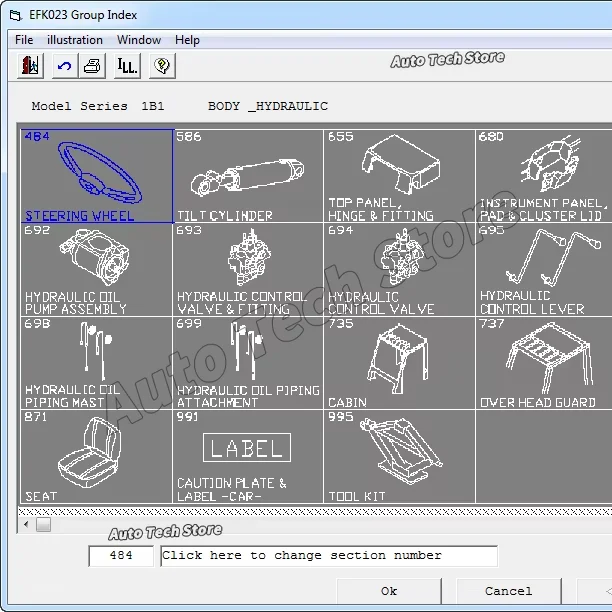Select the 586 Tilt Cylinder group
Screen dimensions: 612x612
248,176
